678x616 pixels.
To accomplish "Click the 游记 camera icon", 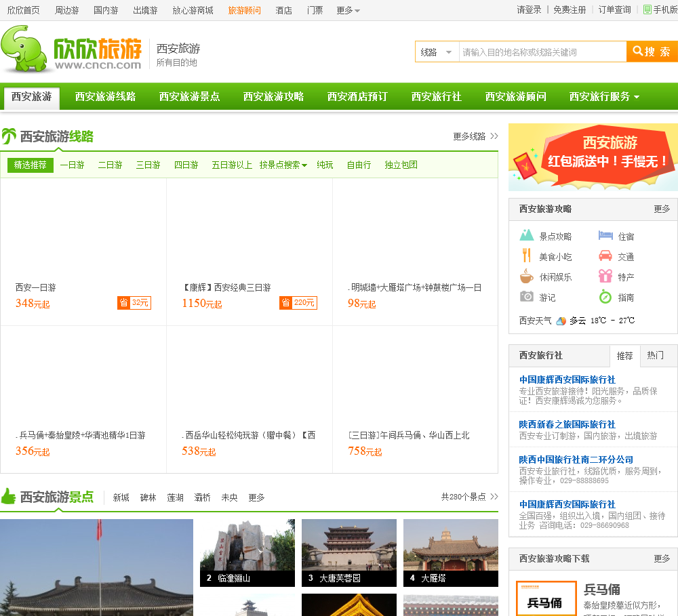I will [526, 296].
